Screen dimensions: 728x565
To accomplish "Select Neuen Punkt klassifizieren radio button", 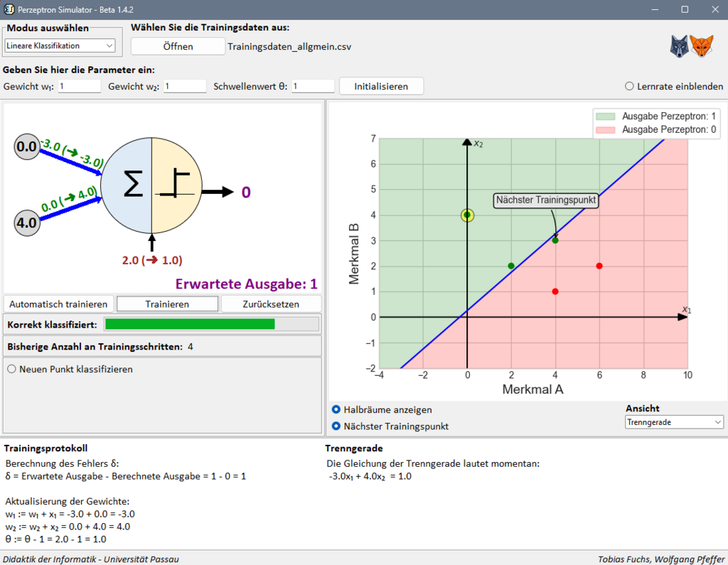I will (x=12, y=370).
